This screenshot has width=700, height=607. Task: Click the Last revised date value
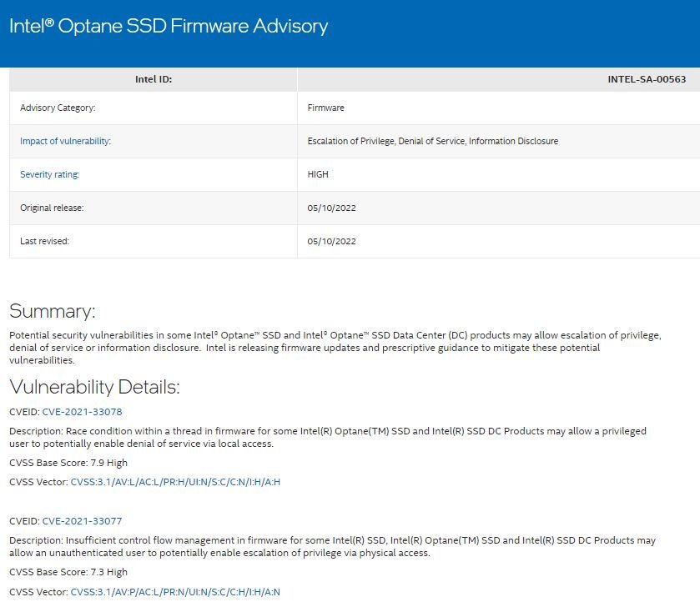tap(332, 241)
